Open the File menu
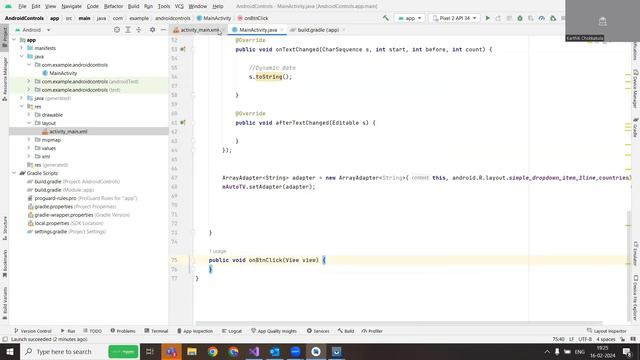The height and width of the screenshot is (360, 640). (x=22, y=6)
